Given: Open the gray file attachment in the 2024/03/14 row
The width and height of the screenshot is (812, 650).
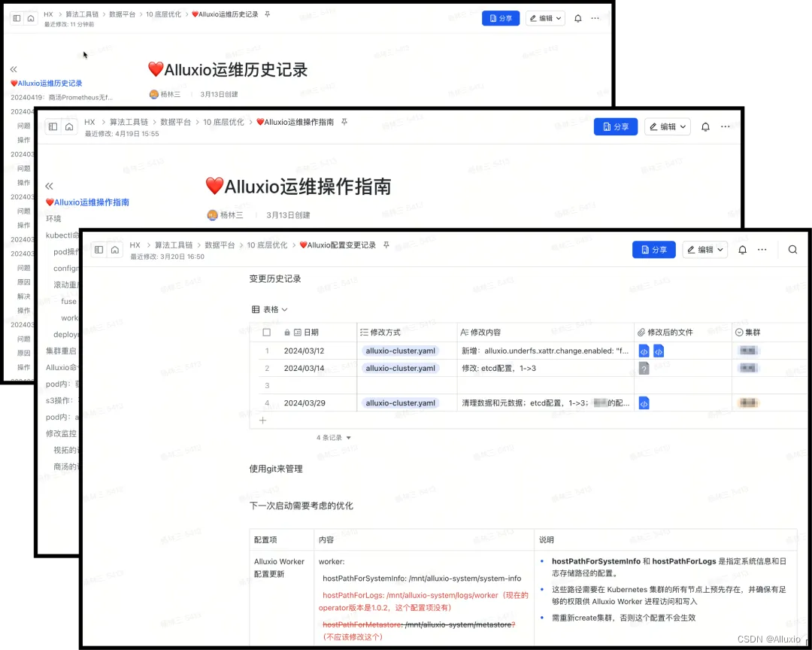Looking at the screenshot, I should pos(644,369).
